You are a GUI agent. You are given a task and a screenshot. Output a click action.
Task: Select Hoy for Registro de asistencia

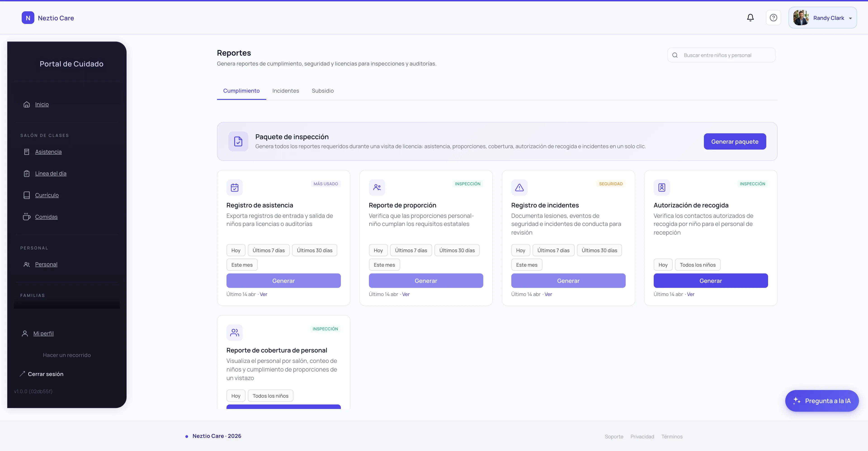236,250
